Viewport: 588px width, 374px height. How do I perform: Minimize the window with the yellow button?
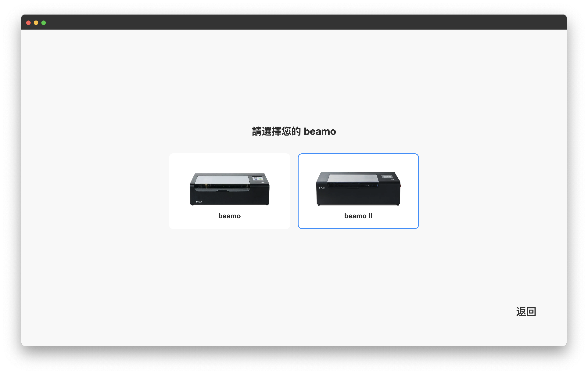[36, 23]
